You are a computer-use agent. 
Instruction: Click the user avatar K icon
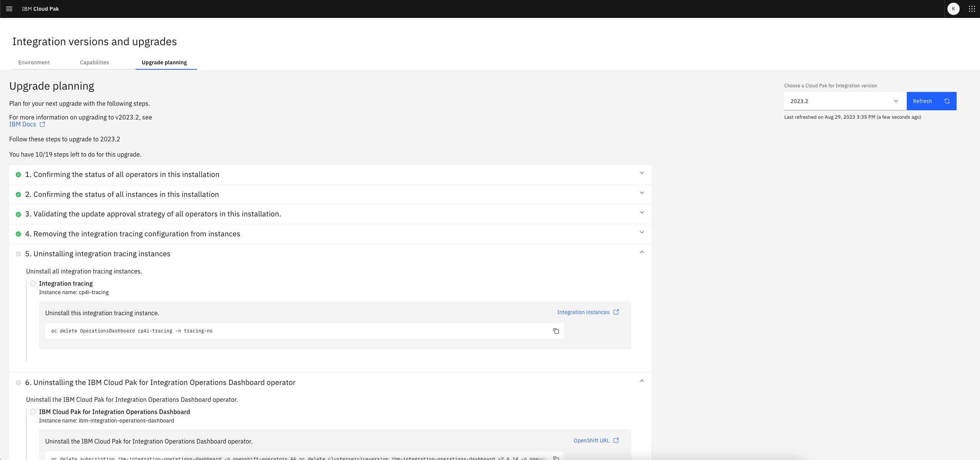[953, 9]
